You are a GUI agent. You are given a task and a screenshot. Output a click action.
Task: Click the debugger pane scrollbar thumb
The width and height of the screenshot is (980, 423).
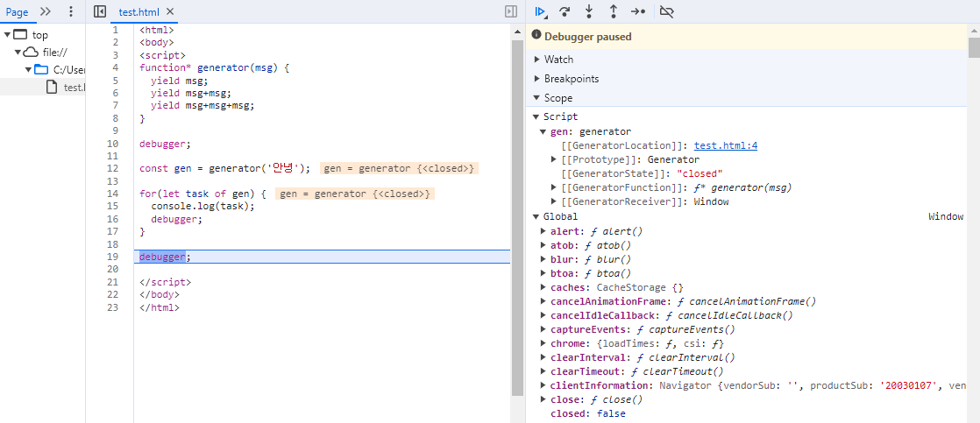pyautogui.click(x=974, y=47)
